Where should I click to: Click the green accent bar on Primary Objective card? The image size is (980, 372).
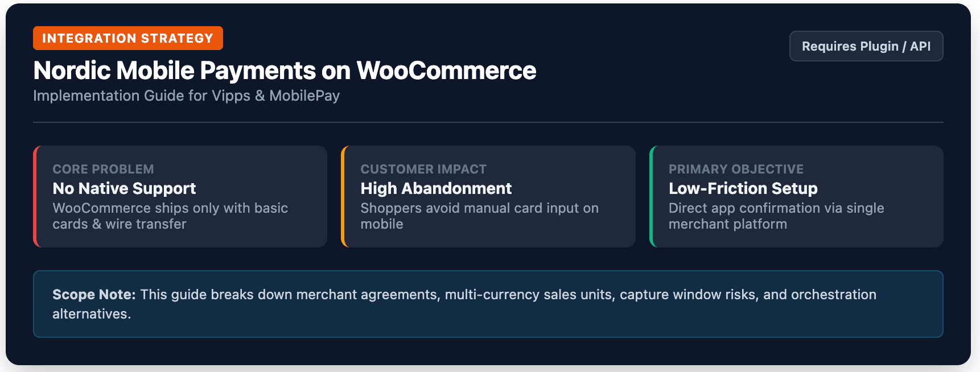[651, 196]
